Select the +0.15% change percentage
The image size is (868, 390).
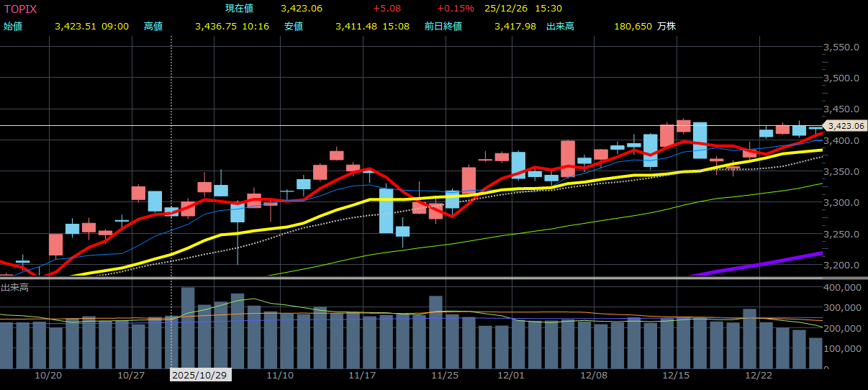455,9
